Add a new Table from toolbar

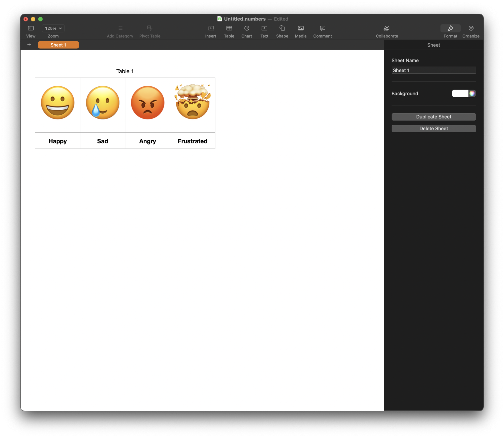point(229,28)
